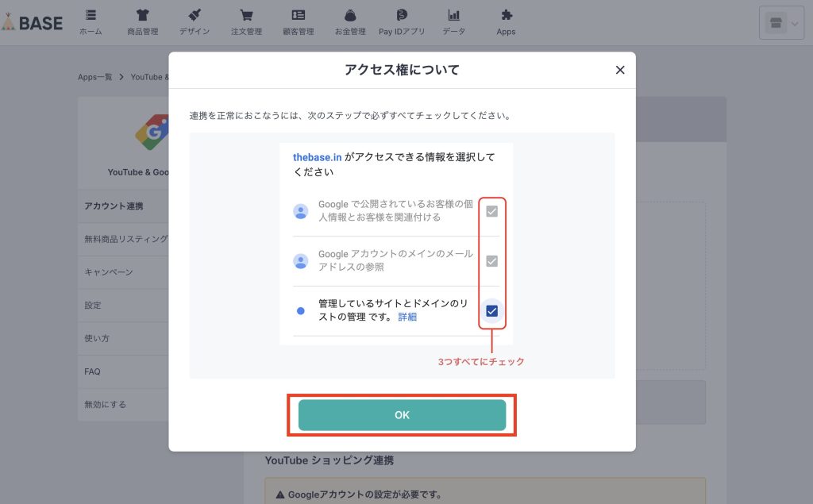The height and width of the screenshot is (504, 813).
Task: Open Apps puzzle piece icon
Action: 506,15
